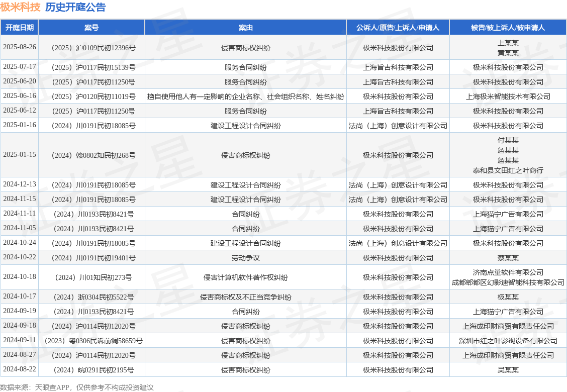Click the date cell 2024-11-05
Viewport: 567px width, 392px height.
[20, 228]
